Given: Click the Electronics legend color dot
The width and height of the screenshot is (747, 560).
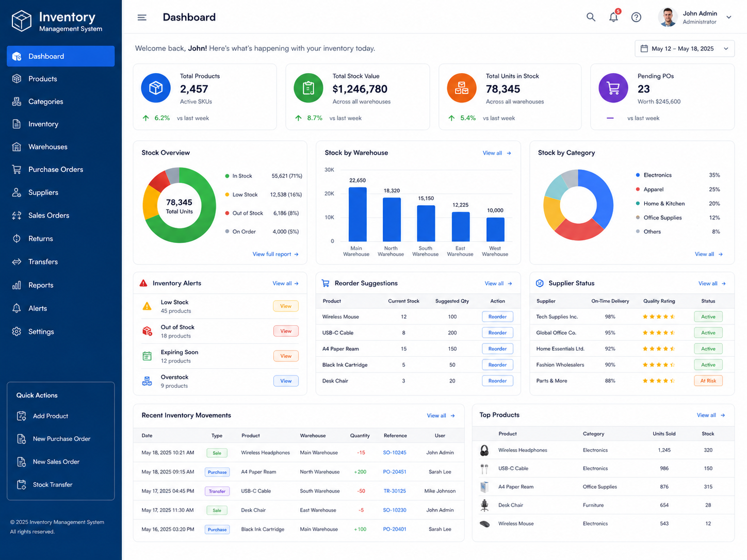Looking at the screenshot, I should click(638, 175).
